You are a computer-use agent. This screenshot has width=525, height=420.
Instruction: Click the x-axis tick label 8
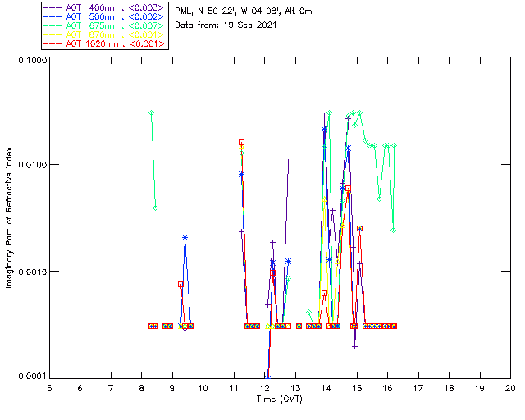142,388
